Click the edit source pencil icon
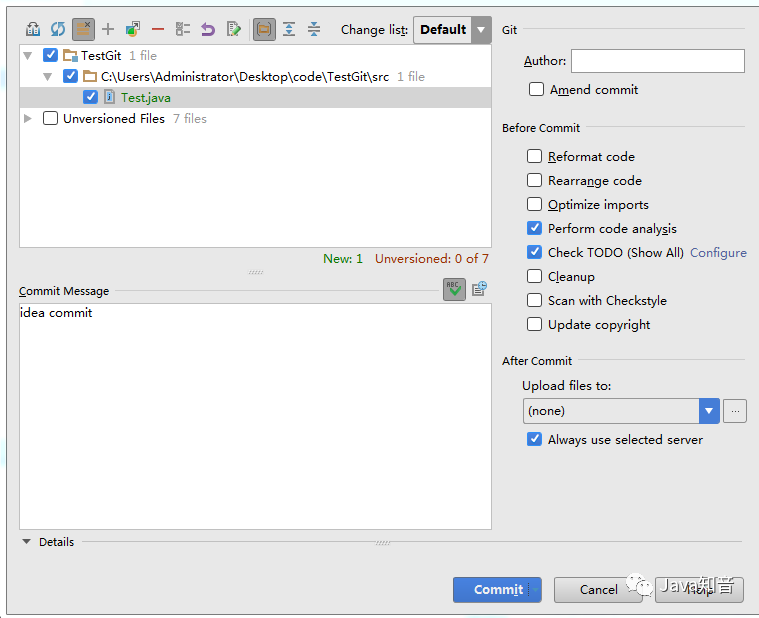The height and width of the screenshot is (618, 759). (233, 30)
